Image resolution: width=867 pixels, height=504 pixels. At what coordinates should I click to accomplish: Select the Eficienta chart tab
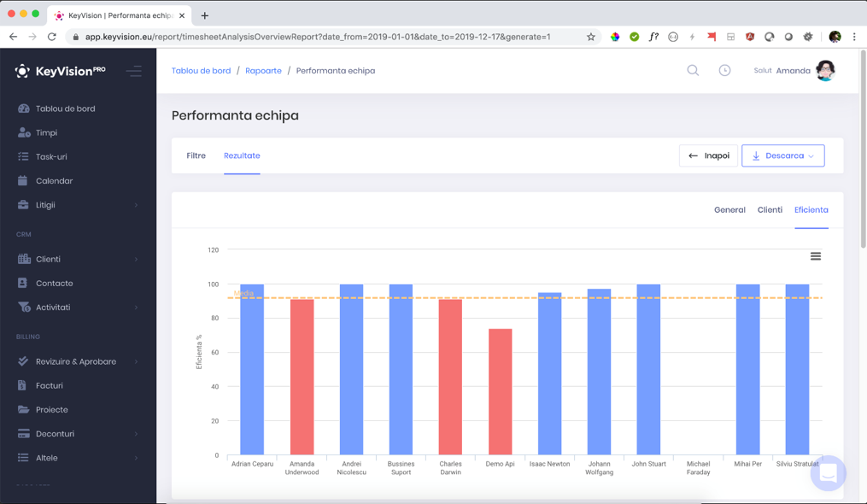point(811,209)
